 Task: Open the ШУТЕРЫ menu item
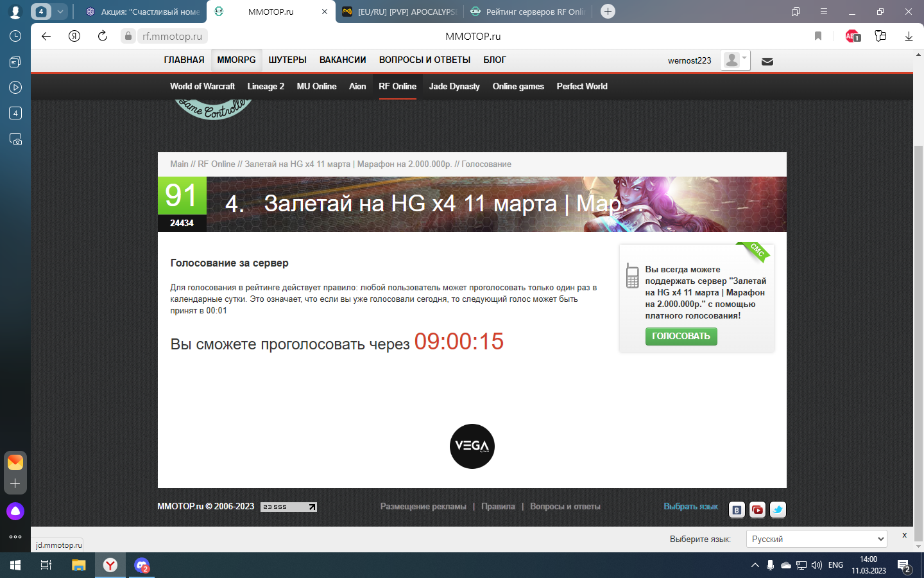pos(287,60)
